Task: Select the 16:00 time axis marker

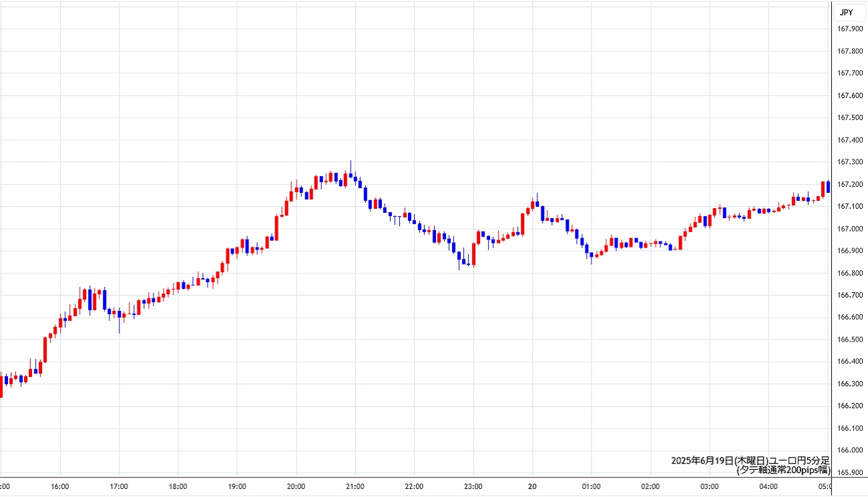Action: [x=60, y=486]
